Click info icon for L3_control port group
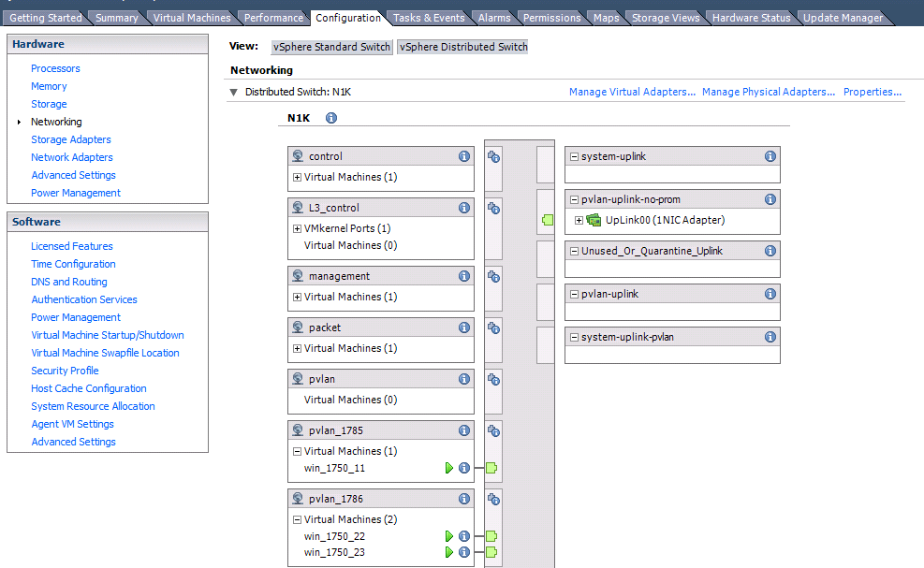Screen dimensions: 924x568 (464, 208)
